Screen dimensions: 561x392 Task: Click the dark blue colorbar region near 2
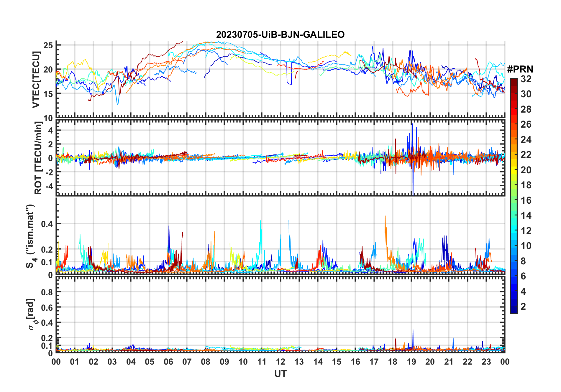514,306
